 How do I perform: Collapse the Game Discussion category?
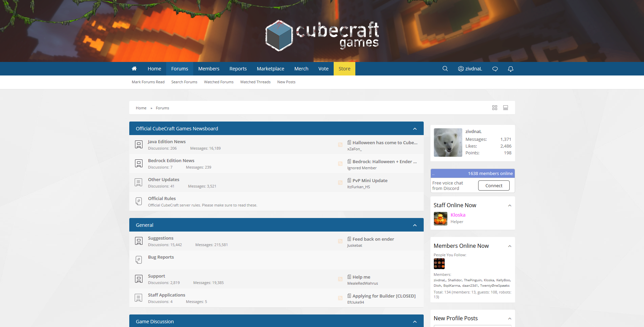click(x=415, y=322)
